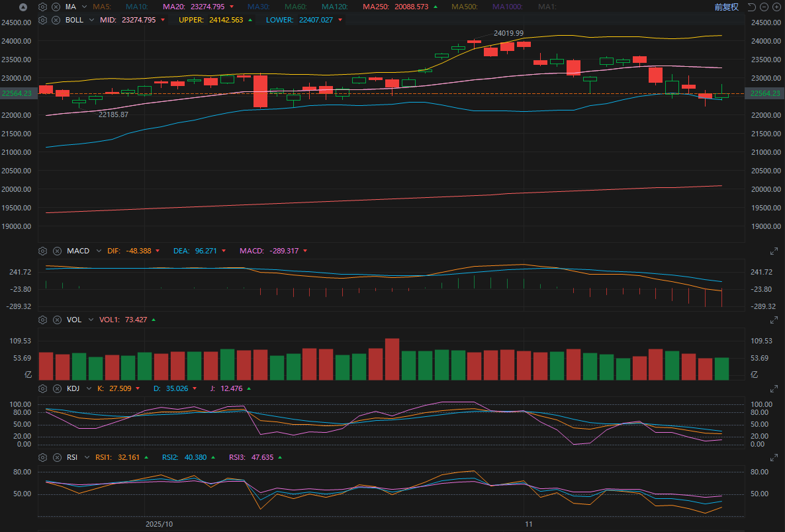Image resolution: width=785 pixels, height=532 pixels.
Task: Open BOLL indicator settings gear
Action: tap(42, 20)
